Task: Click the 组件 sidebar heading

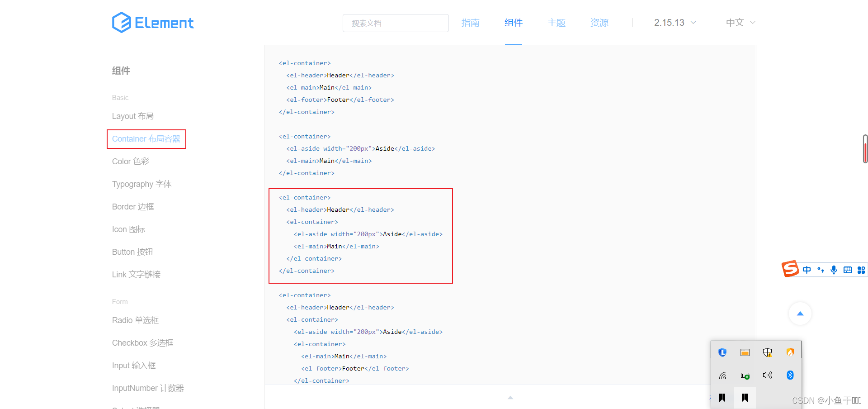Action: [x=121, y=71]
